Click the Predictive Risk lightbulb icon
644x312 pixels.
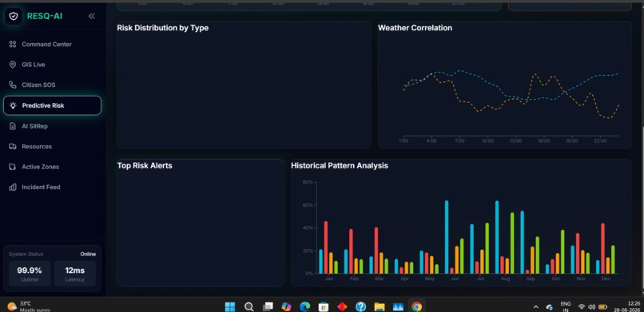click(13, 106)
